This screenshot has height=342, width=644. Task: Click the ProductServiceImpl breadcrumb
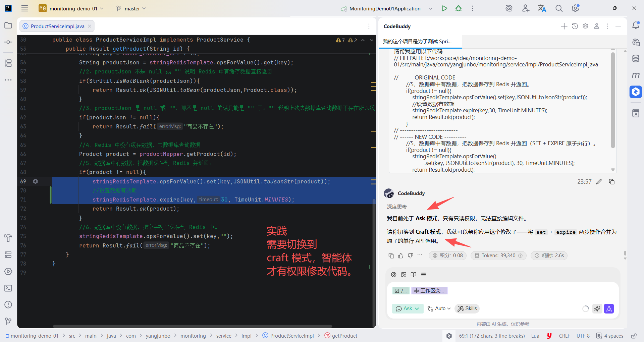click(x=288, y=336)
